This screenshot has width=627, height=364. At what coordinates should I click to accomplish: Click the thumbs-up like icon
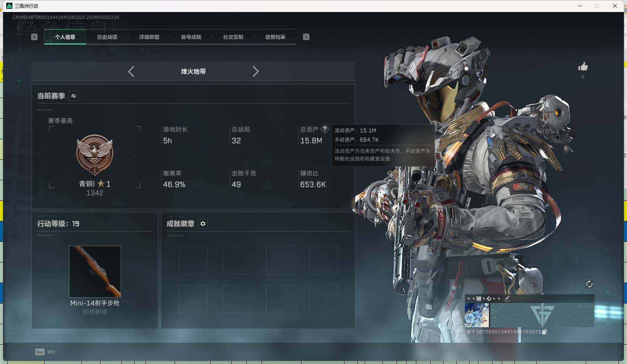(x=583, y=67)
